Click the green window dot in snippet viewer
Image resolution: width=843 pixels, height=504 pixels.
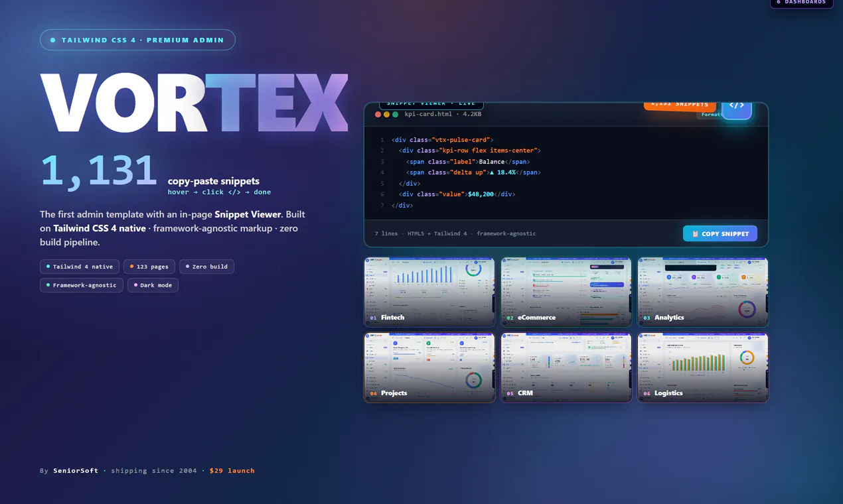(395, 115)
